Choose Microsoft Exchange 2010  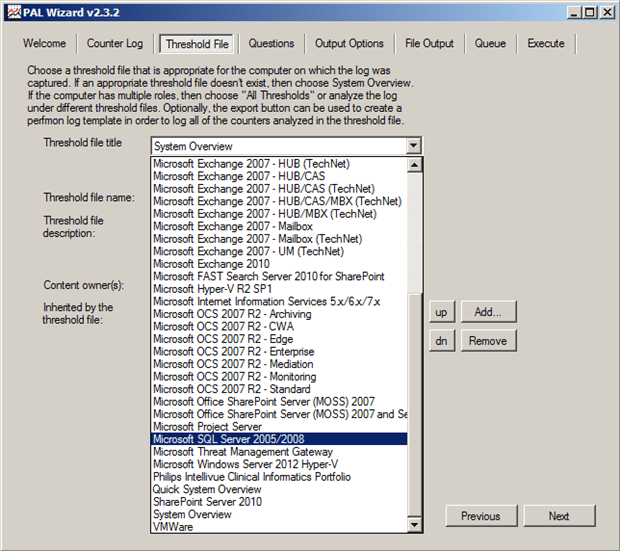coord(279,264)
